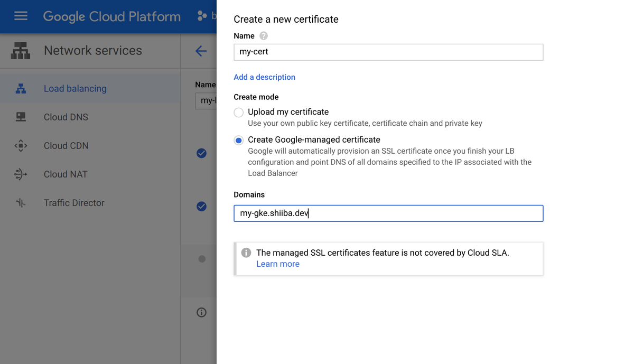Open the hamburger navigation menu
This screenshot has height=364, width=634.
[x=21, y=16]
